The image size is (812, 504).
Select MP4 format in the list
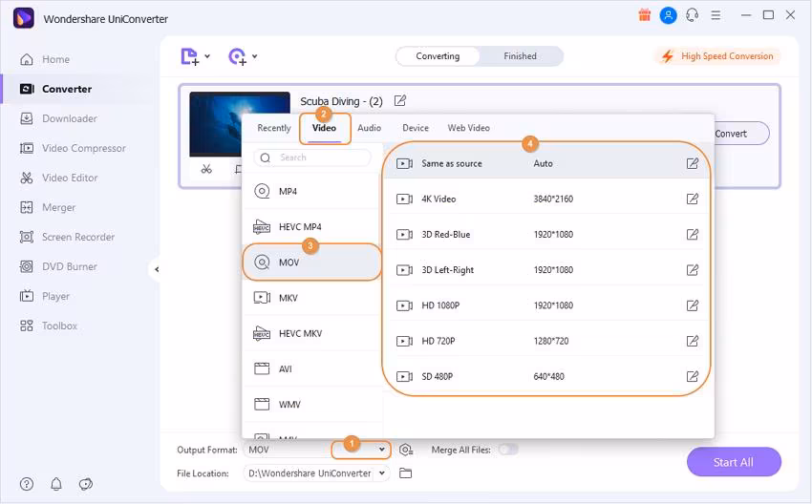pyautogui.click(x=311, y=192)
